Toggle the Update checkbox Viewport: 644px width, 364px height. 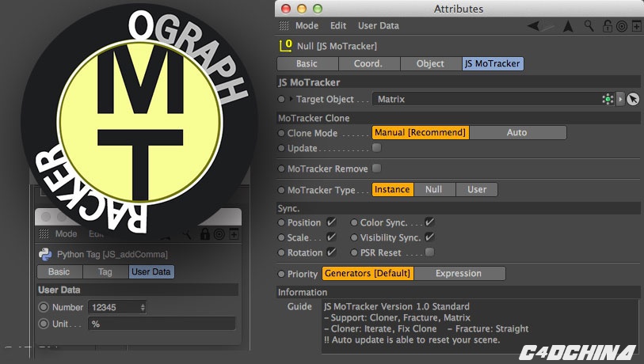(x=376, y=148)
